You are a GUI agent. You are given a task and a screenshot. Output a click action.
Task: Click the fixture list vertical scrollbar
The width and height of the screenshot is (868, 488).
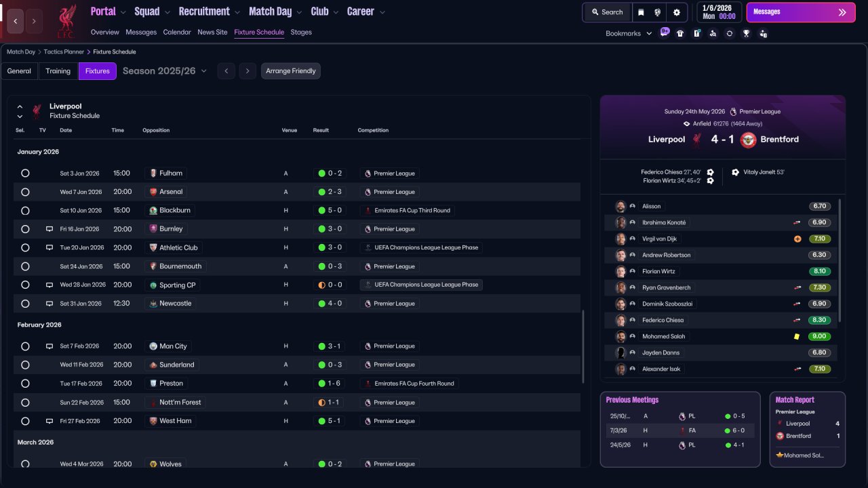[583, 347]
